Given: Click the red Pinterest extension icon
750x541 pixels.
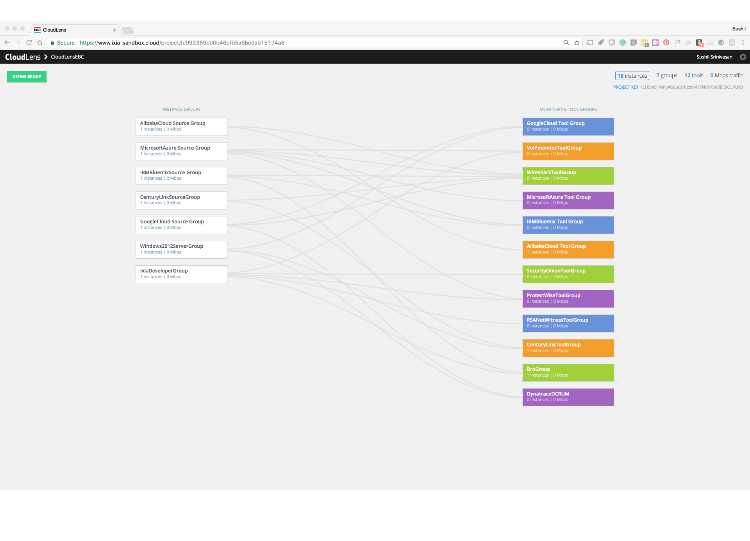Looking at the screenshot, I should [x=666, y=43].
